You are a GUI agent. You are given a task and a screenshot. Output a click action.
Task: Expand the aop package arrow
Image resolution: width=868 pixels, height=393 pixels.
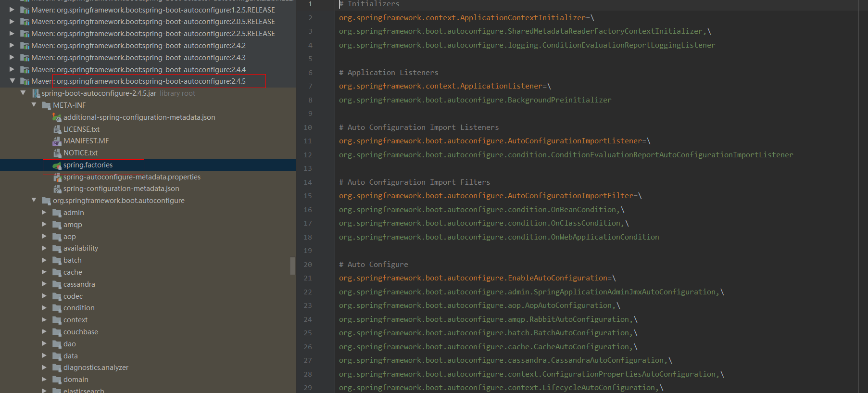pyautogui.click(x=44, y=236)
